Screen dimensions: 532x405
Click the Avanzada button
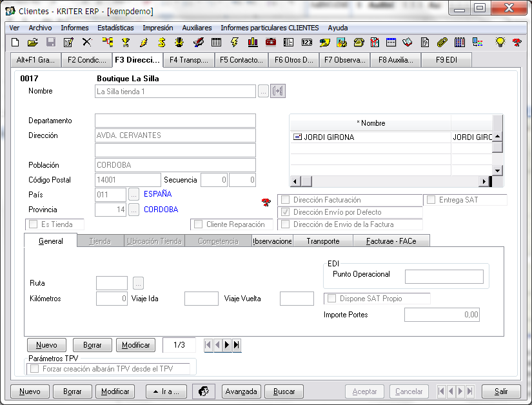click(x=241, y=391)
